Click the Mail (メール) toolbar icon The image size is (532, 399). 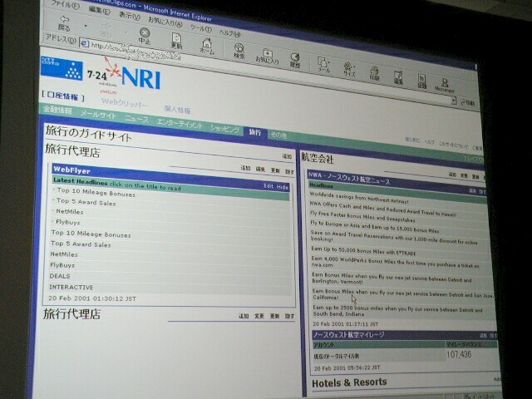tap(324, 66)
